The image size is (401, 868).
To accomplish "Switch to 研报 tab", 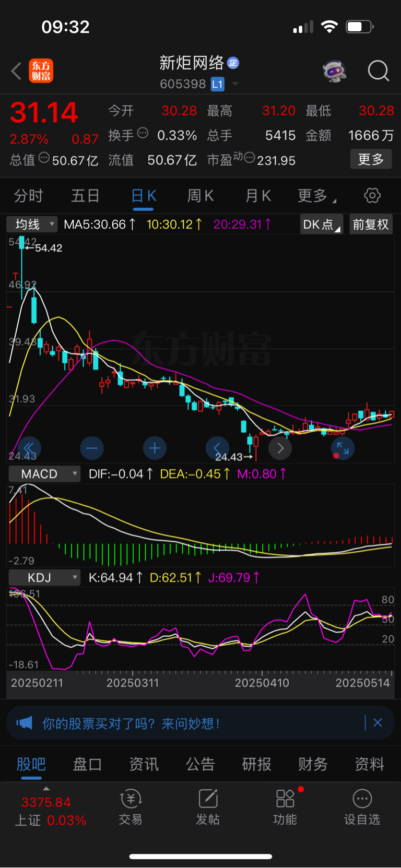I will (257, 764).
